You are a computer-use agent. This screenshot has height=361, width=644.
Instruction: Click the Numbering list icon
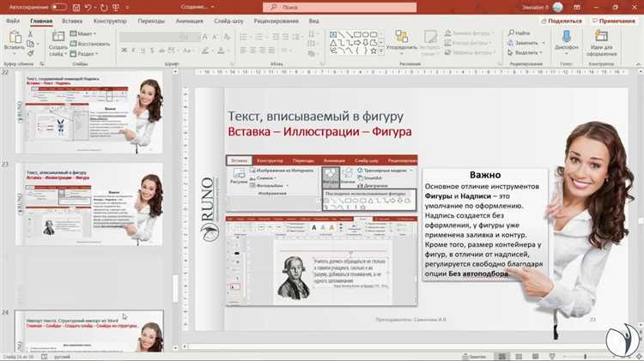point(258,38)
